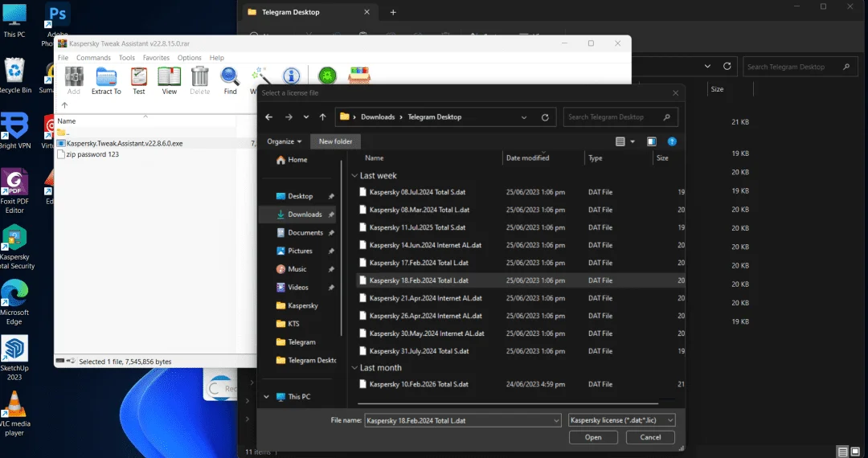Open the Organize dropdown menu
The width and height of the screenshot is (868, 458).
tap(284, 141)
